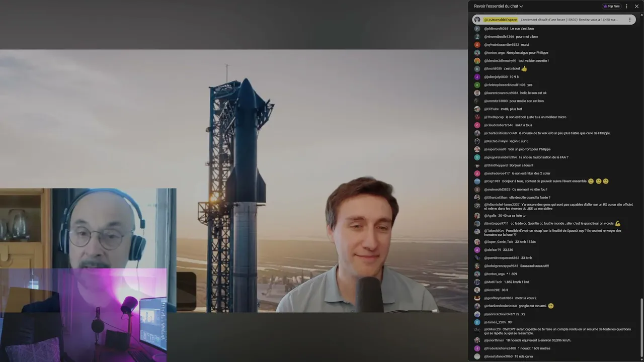Click the username @alafaar79
Viewport: 644px width, 362px height.
[x=493, y=250]
